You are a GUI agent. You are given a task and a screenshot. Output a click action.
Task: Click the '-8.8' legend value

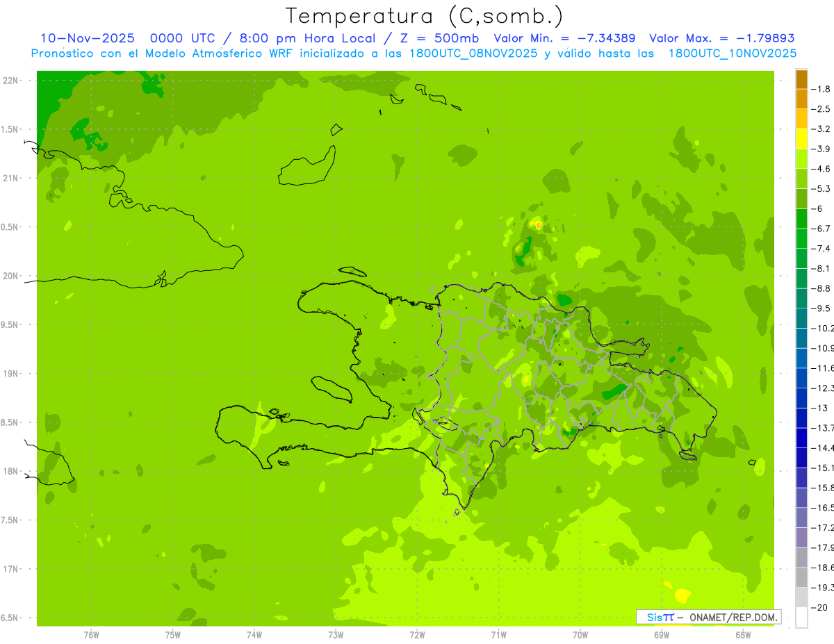821,288
